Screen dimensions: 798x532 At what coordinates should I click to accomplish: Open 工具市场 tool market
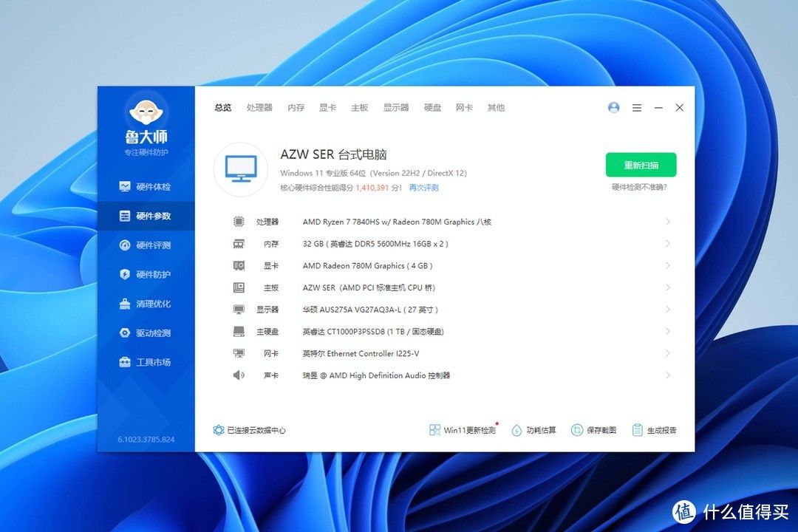point(146,362)
